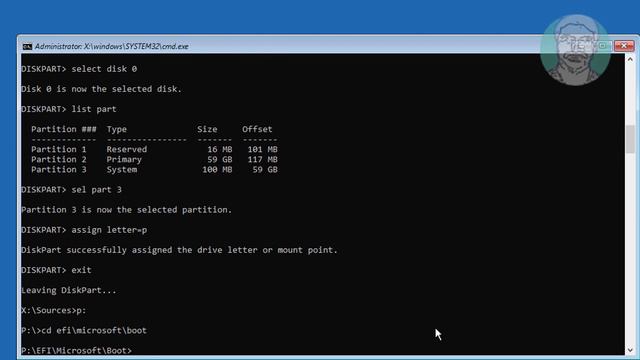Click the 'X:\Sources>p:' line
Screen dimensions: 640x360
pos(54,311)
